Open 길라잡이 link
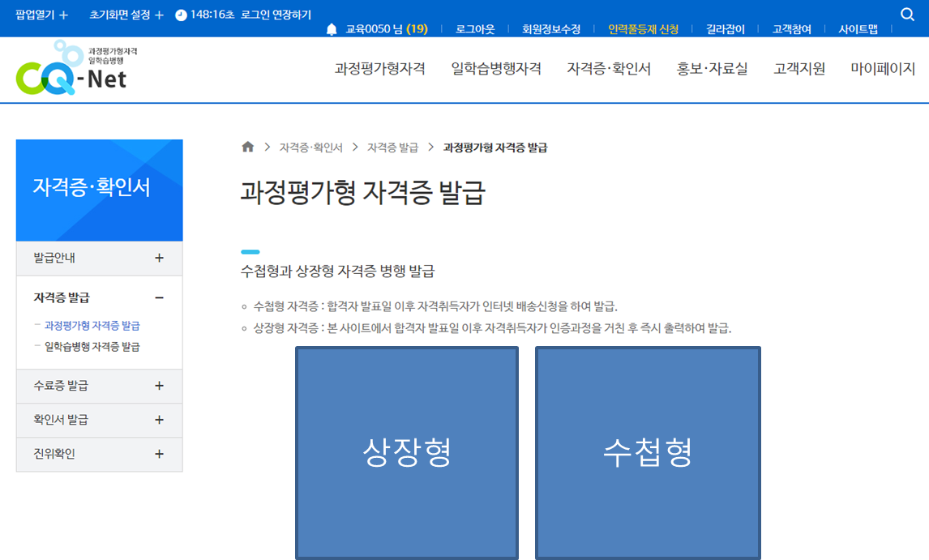Image resolution: width=929 pixels, height=560 pixels. (726, 29)
